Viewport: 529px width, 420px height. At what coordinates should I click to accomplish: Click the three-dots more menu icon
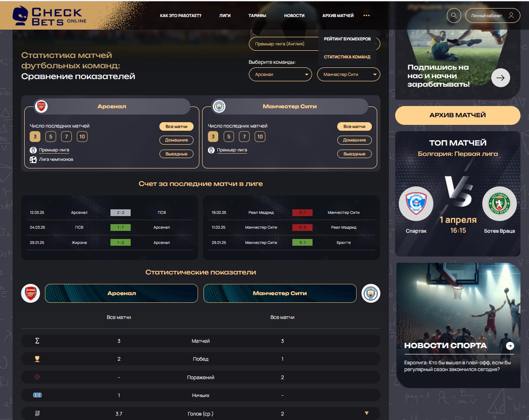[x=366, y=15]
